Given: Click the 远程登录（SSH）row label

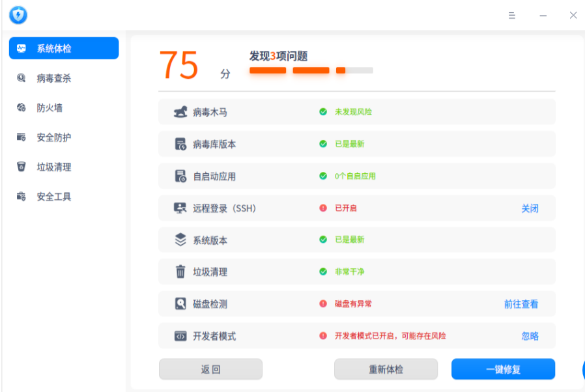Looking at the screenshot, I should 224,208.
